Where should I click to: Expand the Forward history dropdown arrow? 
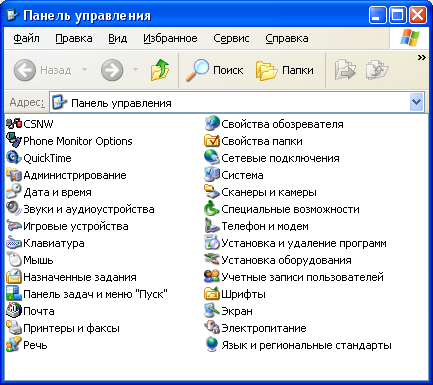(x=135, y=70)
